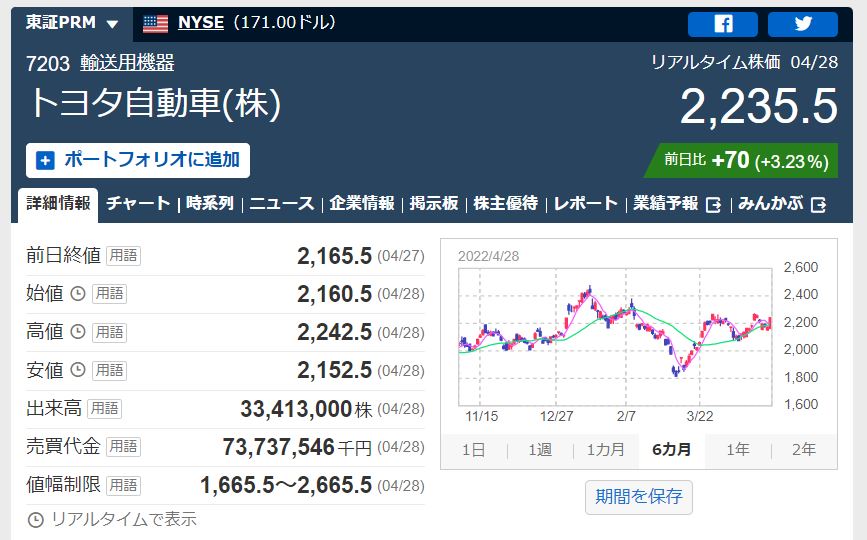Open the NYSE listing link

coord(200,23)
